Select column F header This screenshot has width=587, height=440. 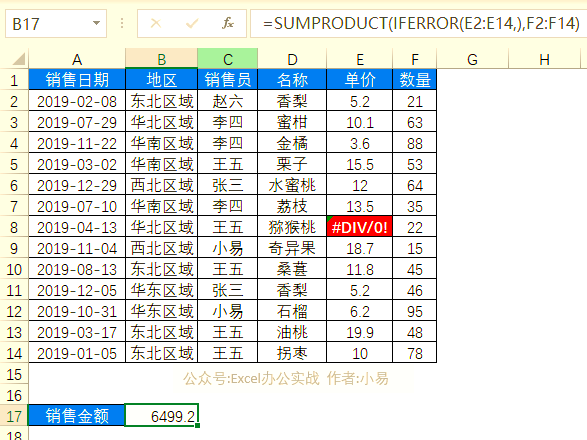point(414,59)
